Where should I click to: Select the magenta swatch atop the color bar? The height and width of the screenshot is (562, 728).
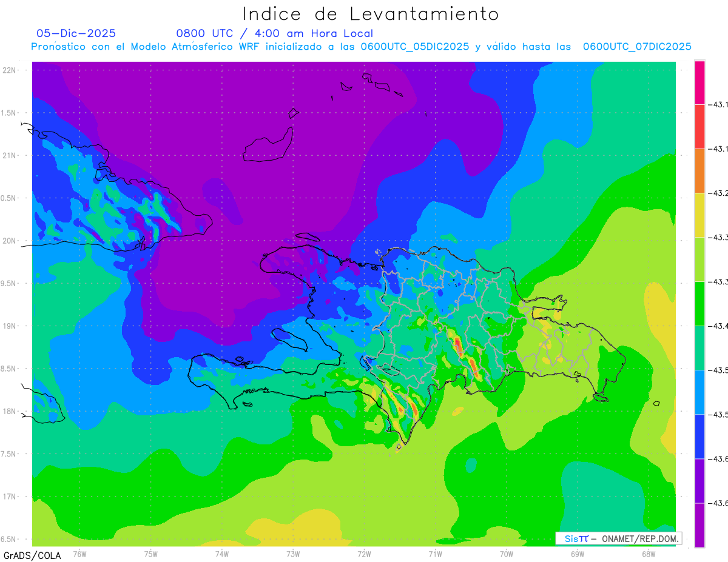pos(699,82)
